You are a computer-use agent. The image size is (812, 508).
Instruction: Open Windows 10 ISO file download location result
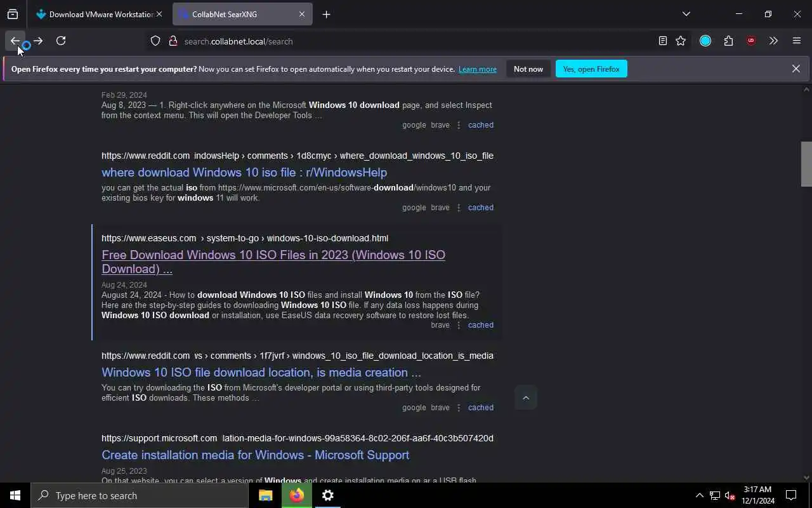[x=261, y=372]
